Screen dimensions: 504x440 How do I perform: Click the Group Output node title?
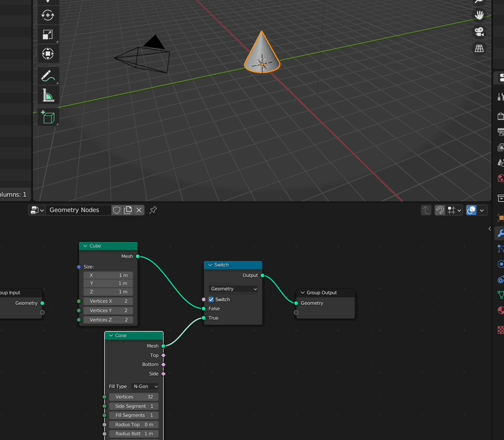(321, 293)
